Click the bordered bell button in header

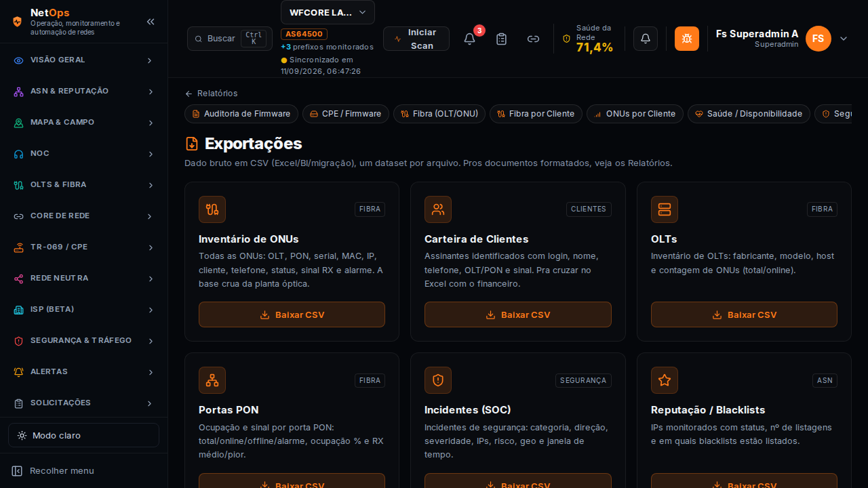point(646,39)
